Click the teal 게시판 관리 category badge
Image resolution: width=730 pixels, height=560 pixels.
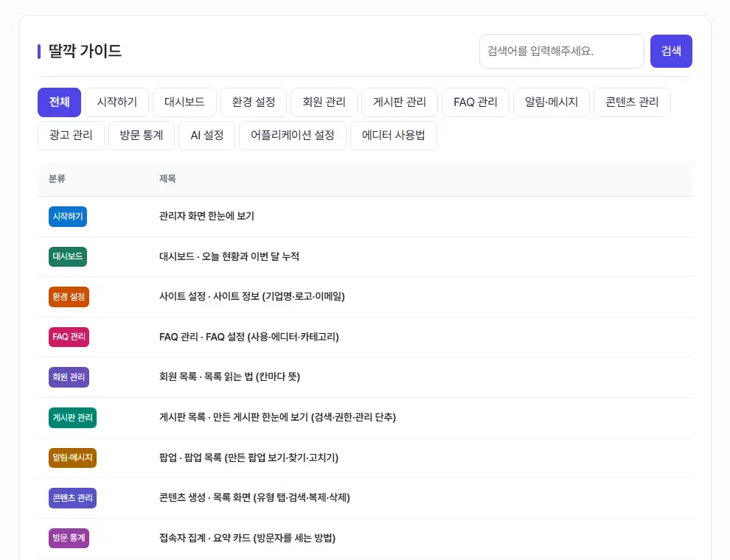[72, 418]
